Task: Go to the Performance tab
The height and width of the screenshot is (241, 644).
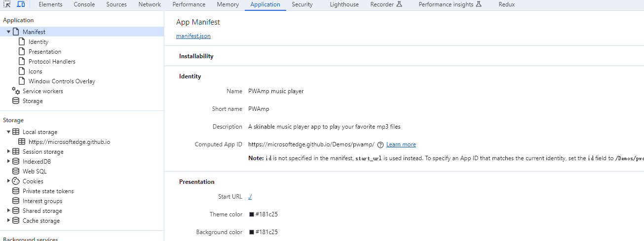Action: 189,4
